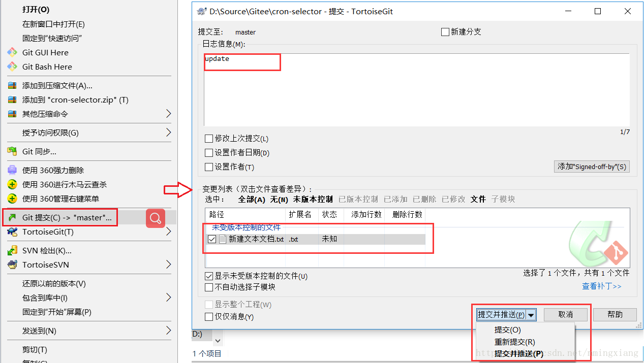Choose 提交(O) in the commit dropdown menu
Image resolution: width=644 pixels, height=363 pixels.
508,330
